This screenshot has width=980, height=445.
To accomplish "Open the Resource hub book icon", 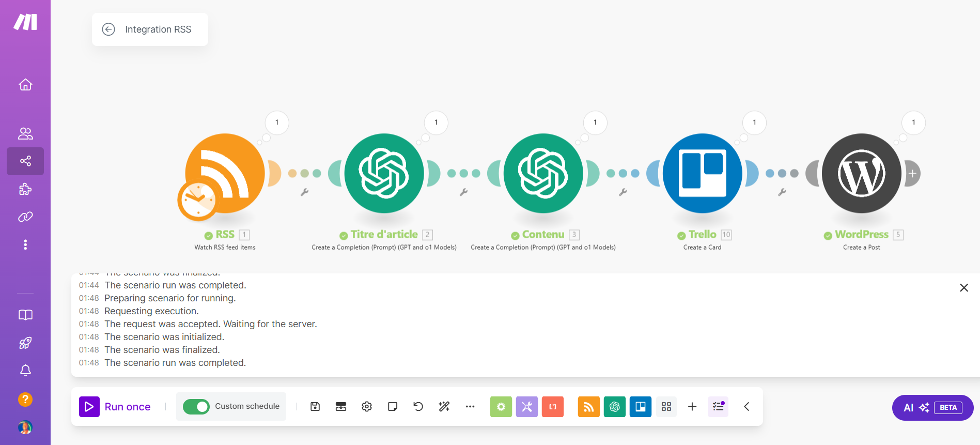I will [25, 315].
